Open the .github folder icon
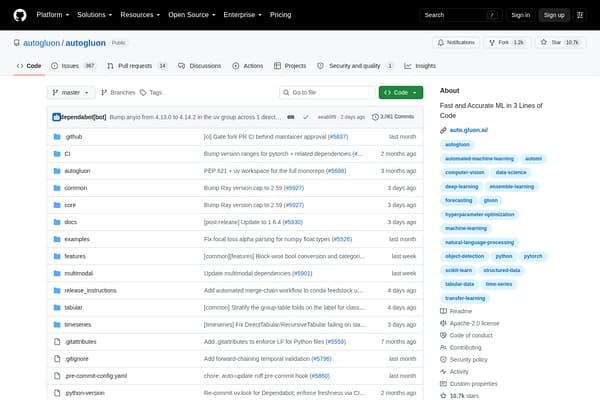Viewport: 600px width, 400px height. coord(57,137)
